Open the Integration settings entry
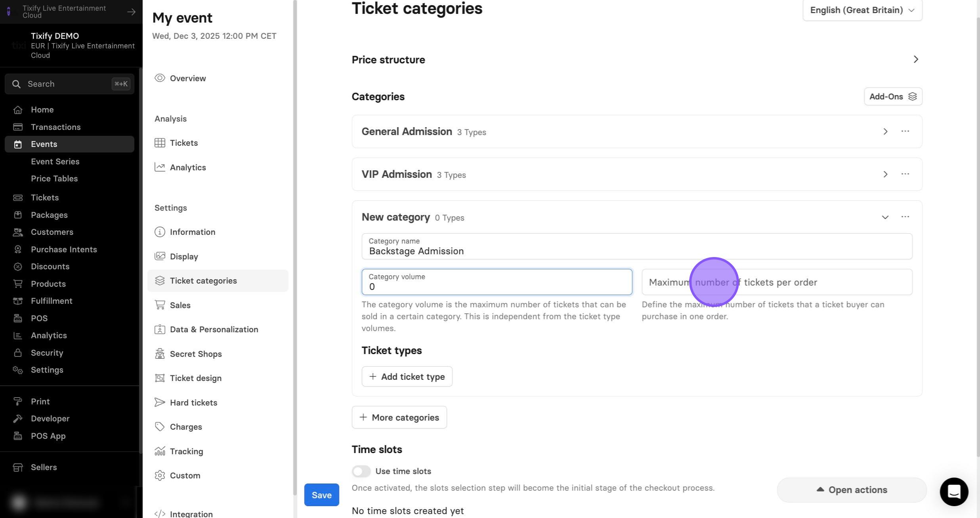Screen dimensions: 980x518 pyautogui.click(x=183, y=514)
